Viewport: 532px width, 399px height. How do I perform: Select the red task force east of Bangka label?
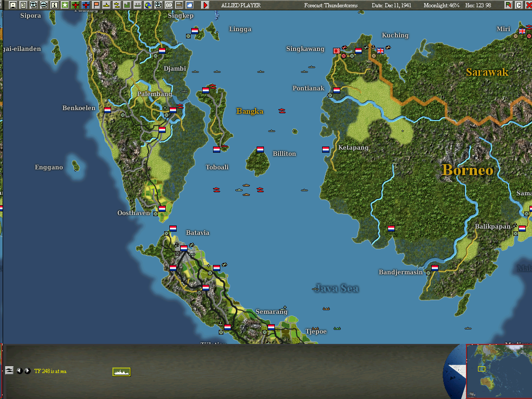[282, 111]
